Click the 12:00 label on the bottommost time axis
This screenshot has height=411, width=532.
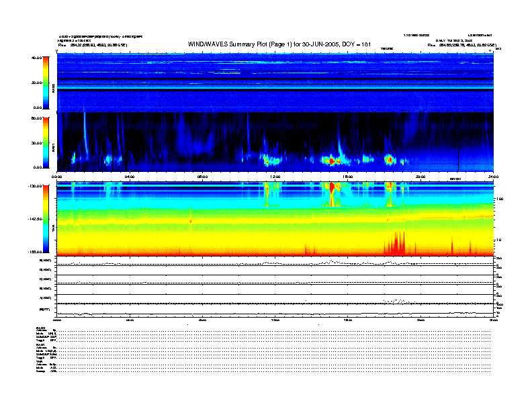[275, 320]
